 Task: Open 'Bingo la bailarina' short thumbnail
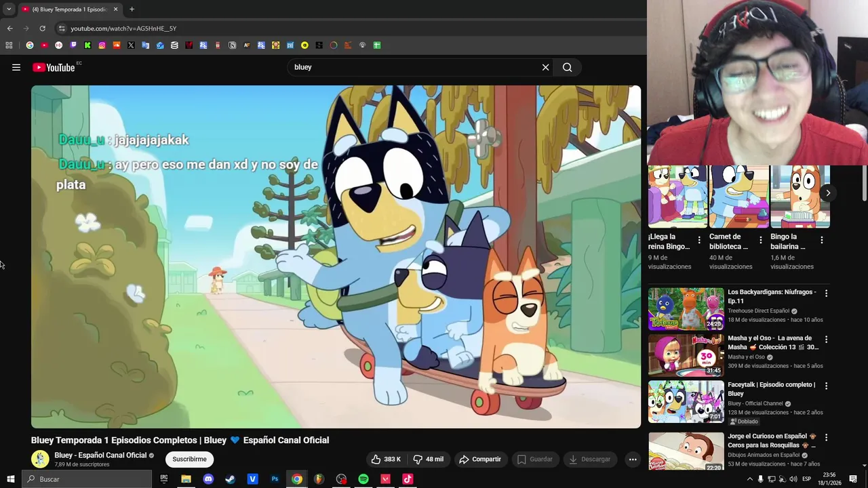(800, 197)
